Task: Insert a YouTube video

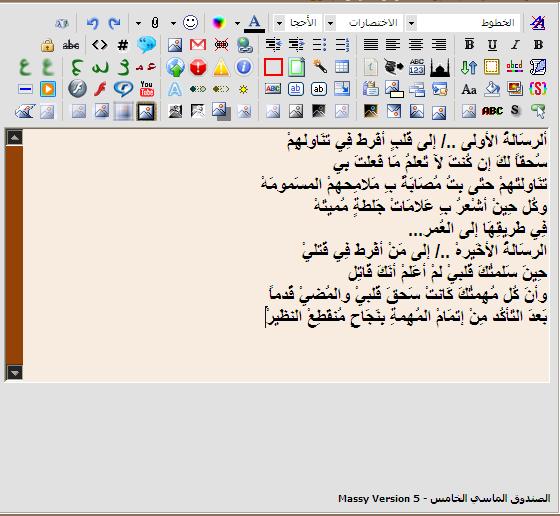Action: coord(146,89)
